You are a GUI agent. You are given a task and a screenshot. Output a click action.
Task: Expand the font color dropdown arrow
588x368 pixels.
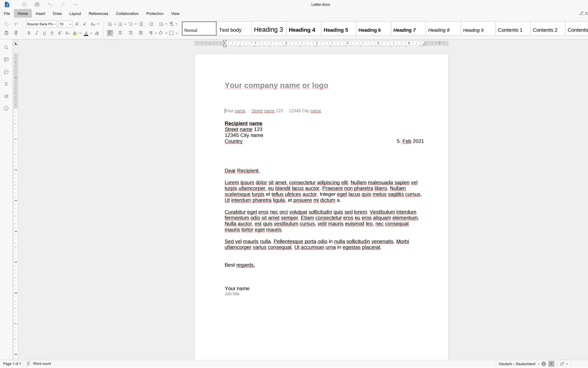pos(91,33)
